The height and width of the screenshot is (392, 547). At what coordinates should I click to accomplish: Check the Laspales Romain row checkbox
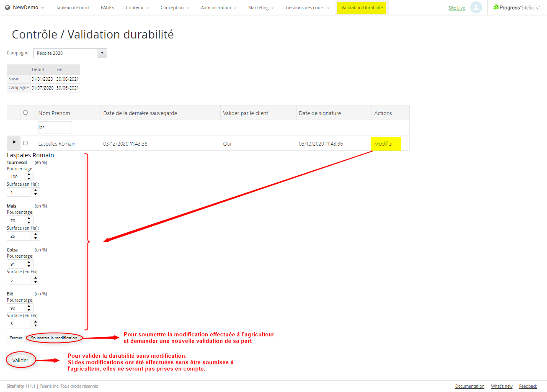(26, 143)
